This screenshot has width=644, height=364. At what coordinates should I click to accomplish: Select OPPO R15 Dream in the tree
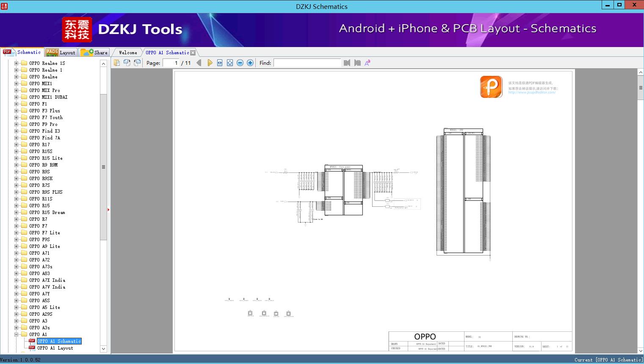tap(47, 212)
